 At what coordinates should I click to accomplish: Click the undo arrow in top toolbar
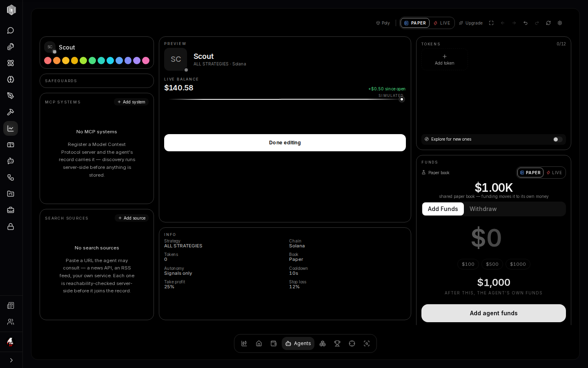[x=526, y=23]
